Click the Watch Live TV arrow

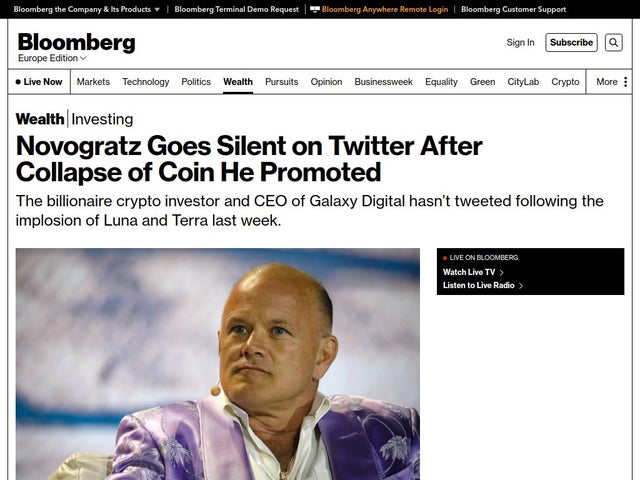[501, 272]
